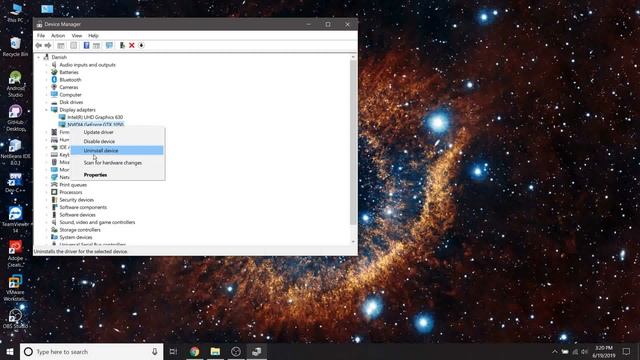Click the scrollbar up arrow in Device Manager
This screenshot has width=640, height=360.
point(353,57)
